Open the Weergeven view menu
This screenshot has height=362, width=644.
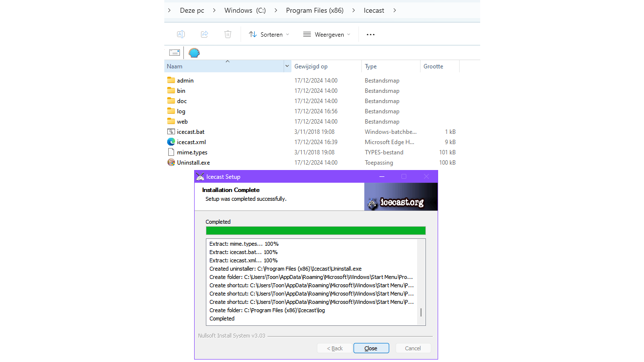[x=327, y=34]
